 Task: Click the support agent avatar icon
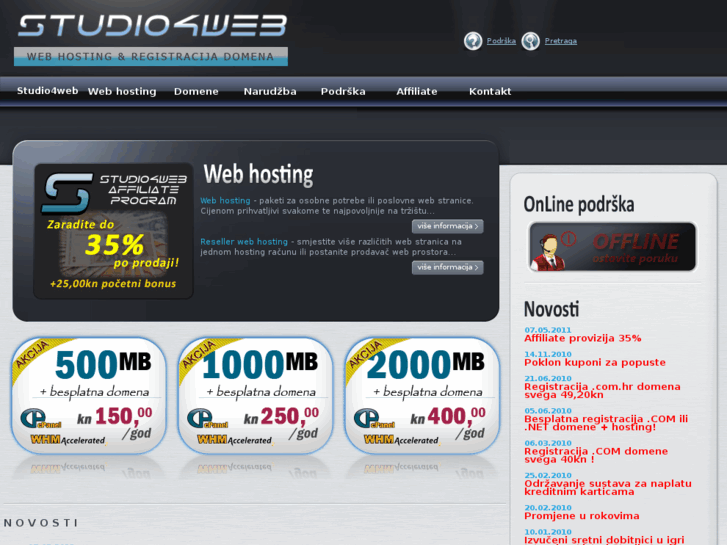549,252
